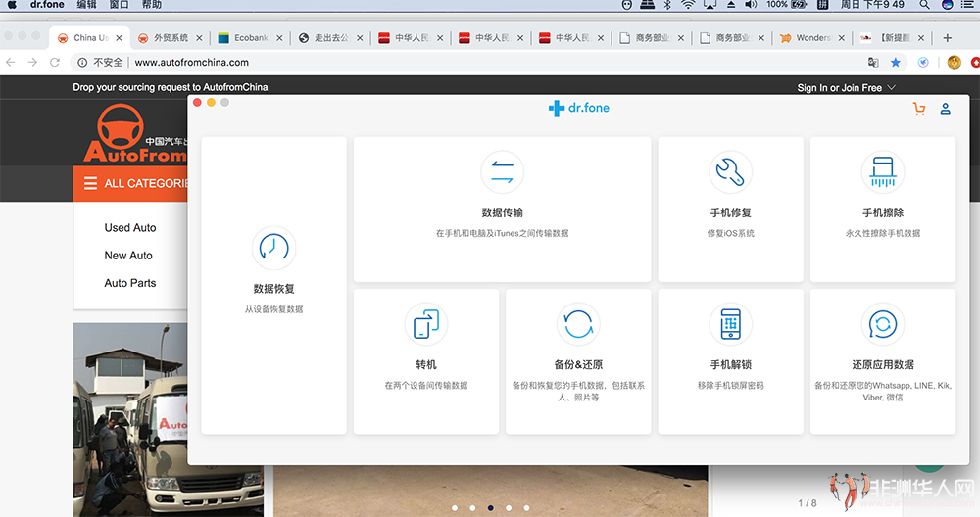This screenshot has width=980, height=517.
Task: Open the 帮助 menu in menu bar
Action: [151, 4]
